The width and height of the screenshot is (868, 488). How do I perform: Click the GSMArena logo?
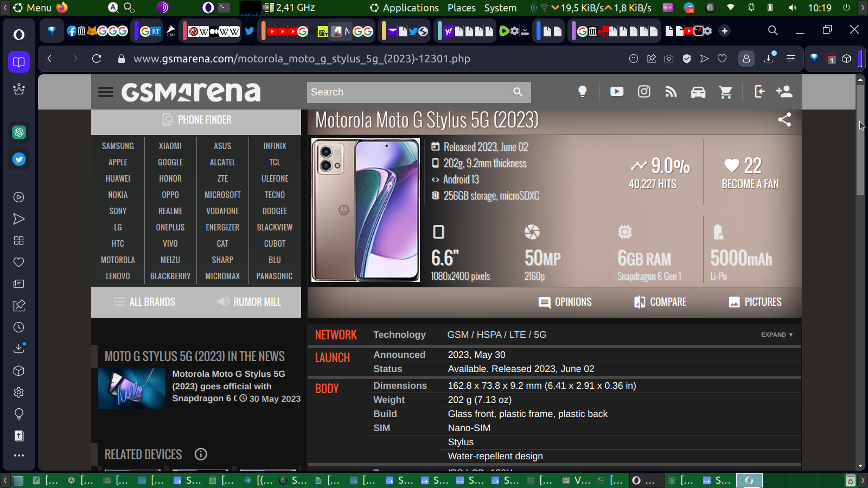point(191,92)
